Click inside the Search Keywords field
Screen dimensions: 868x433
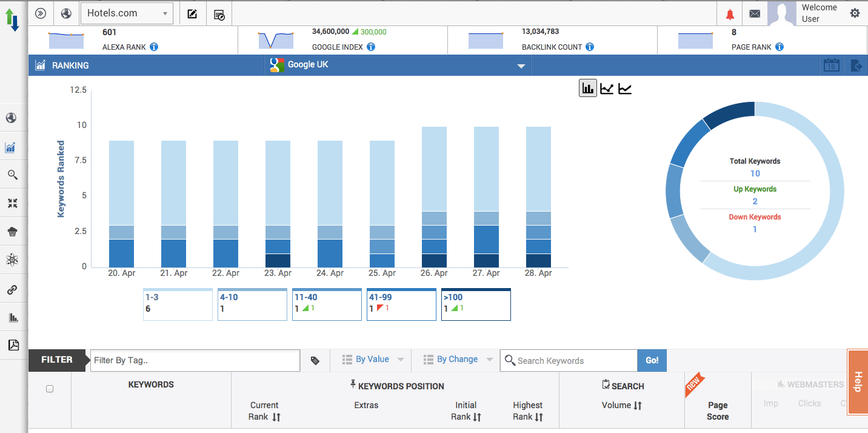[570, 360]
